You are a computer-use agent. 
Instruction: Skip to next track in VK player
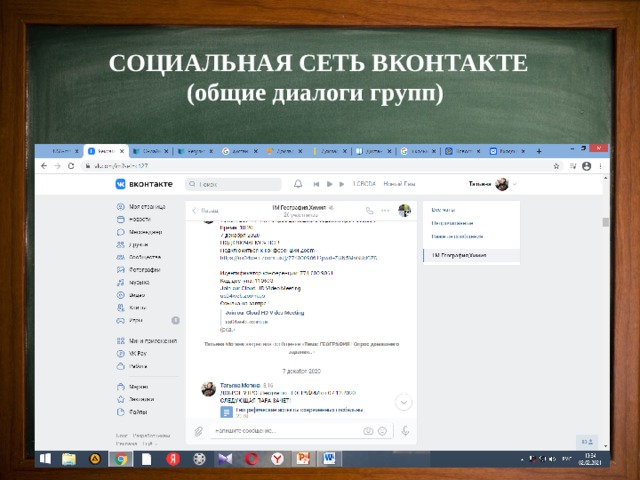point(342,184)
